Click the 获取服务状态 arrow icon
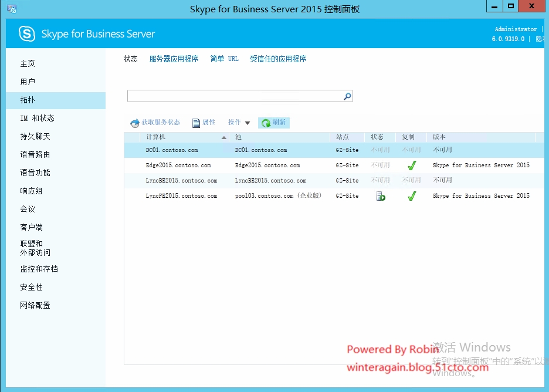The width and height of the screenshot is (549, 392). (x=134, y=123)
